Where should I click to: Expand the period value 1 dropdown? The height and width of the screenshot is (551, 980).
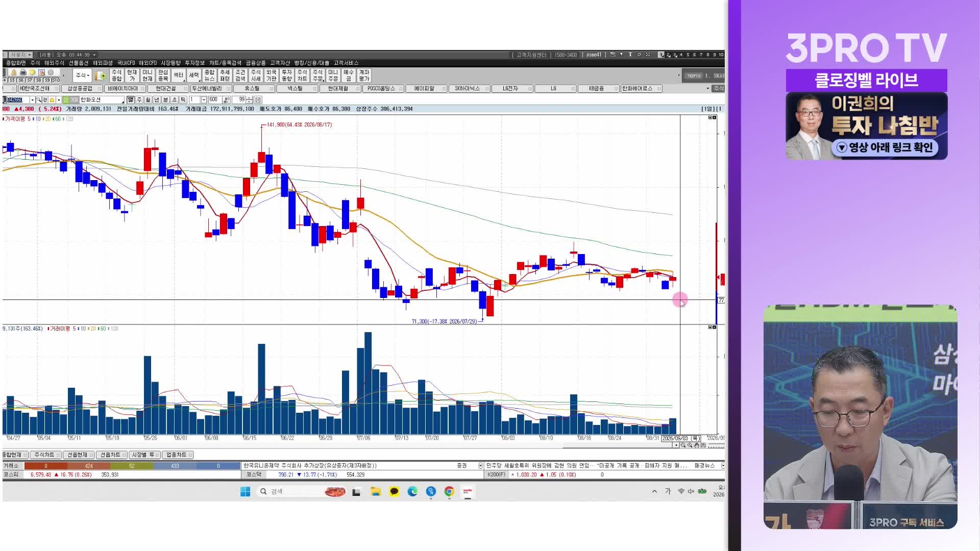204,100
